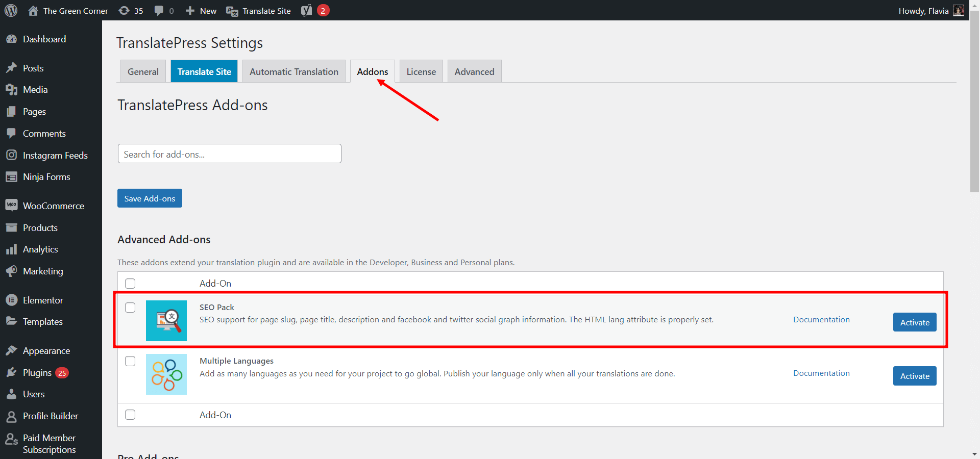Open Multiple Languages Documentation link
The image size is (980, 459).
[x=821, y=373]
